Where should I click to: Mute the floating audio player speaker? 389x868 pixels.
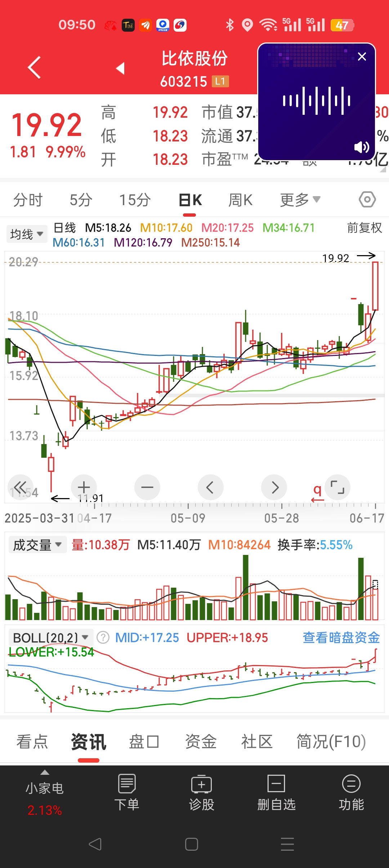coord(362,147)
